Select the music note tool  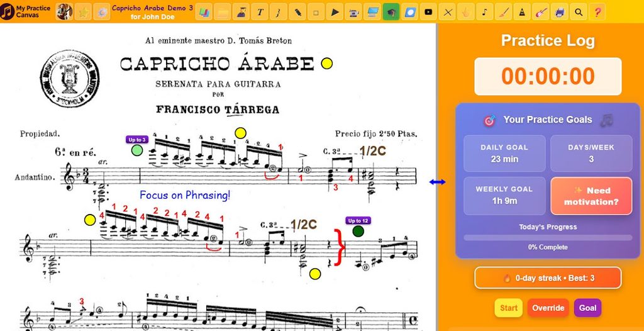coord(484,11)
